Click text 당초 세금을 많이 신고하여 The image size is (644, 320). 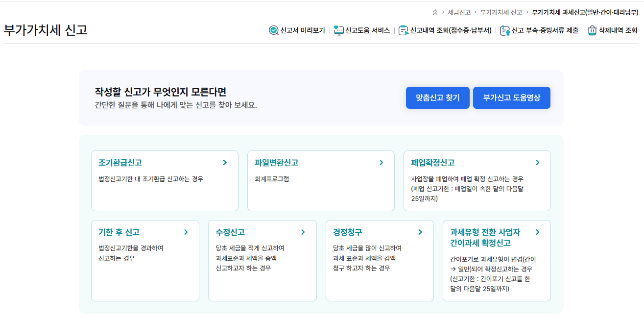click(x=367, y=248)
